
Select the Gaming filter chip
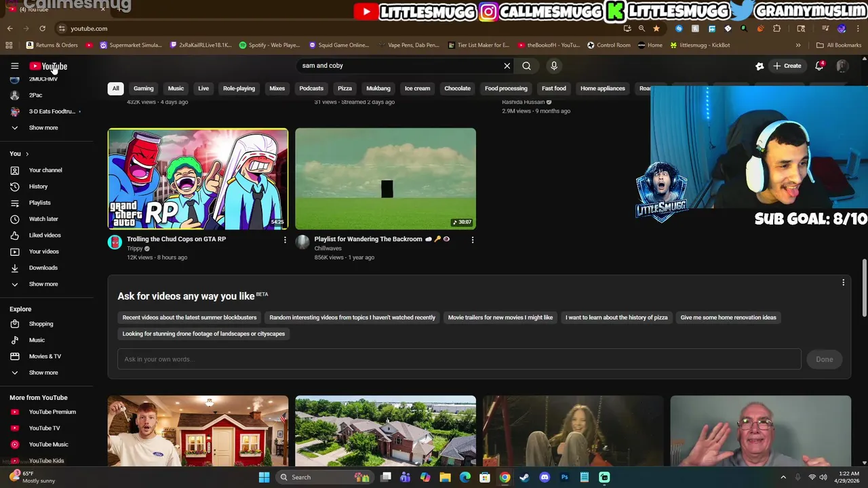(x=144, y=88)
